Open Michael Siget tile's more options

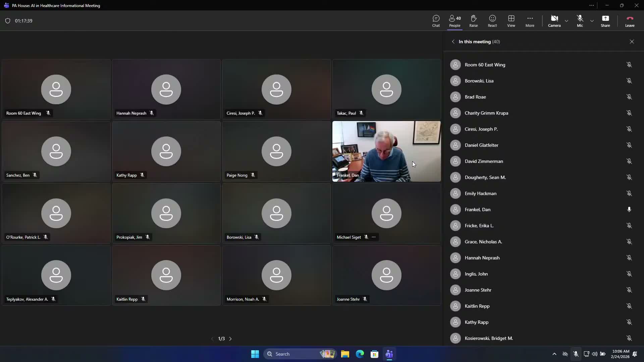pyautogui.click(x=374, y=237)
